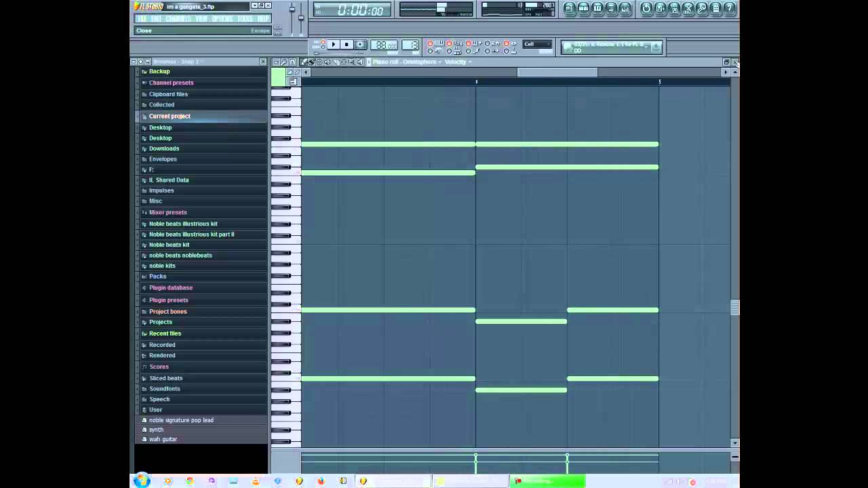Select the Paint brush tool in the Piano roll
Viewport: 868px width, 488px height.
312,62
